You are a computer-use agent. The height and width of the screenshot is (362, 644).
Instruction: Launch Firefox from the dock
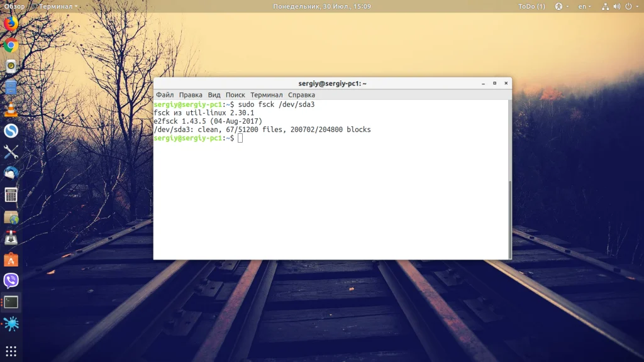(x=11, y=23)
